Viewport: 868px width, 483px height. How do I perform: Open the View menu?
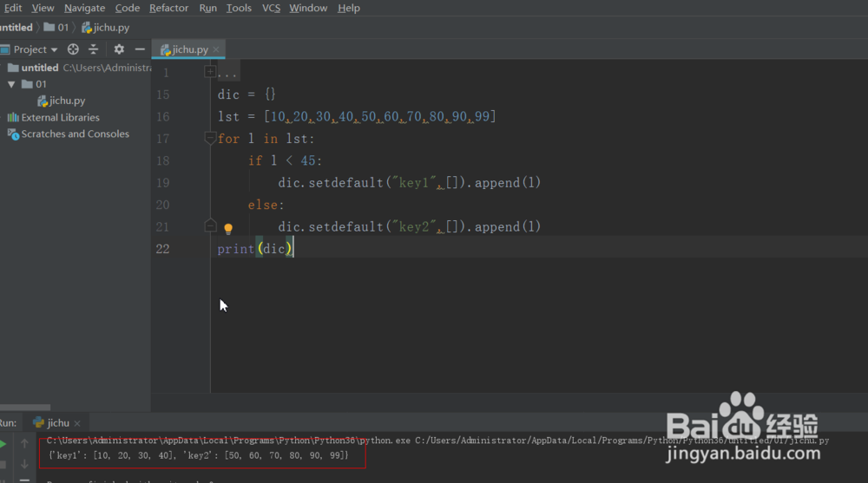[43, 8]
